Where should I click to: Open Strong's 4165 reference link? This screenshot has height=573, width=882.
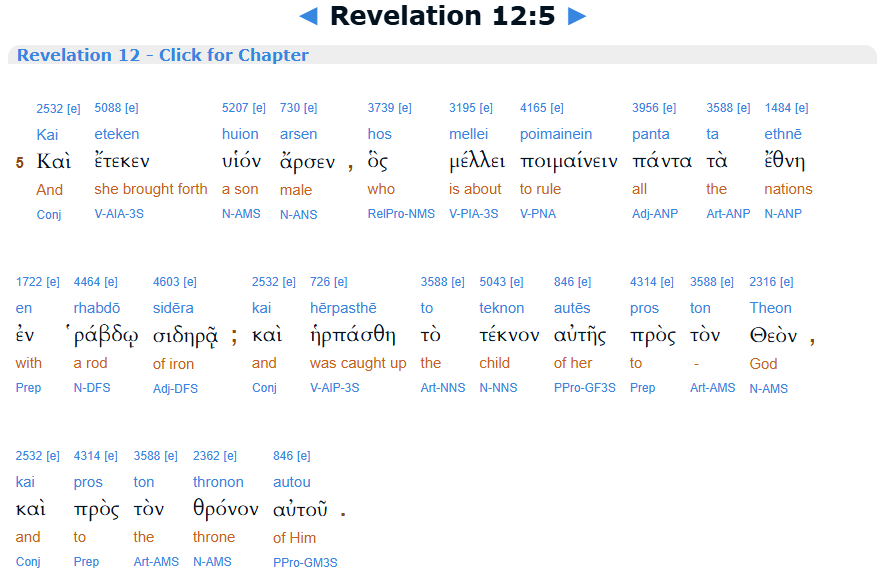tap(534, 108)
